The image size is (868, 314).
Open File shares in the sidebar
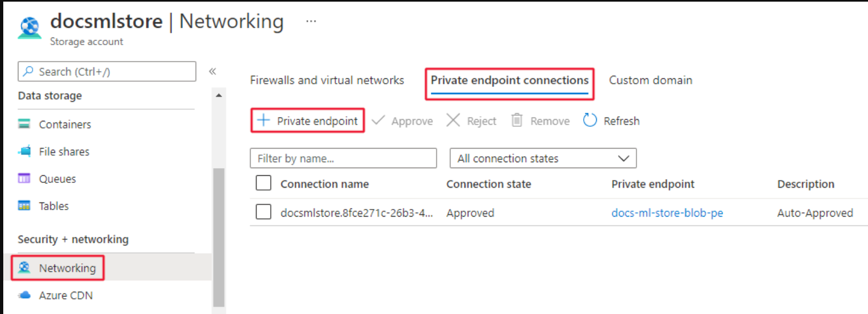click(x=64, y=151)
